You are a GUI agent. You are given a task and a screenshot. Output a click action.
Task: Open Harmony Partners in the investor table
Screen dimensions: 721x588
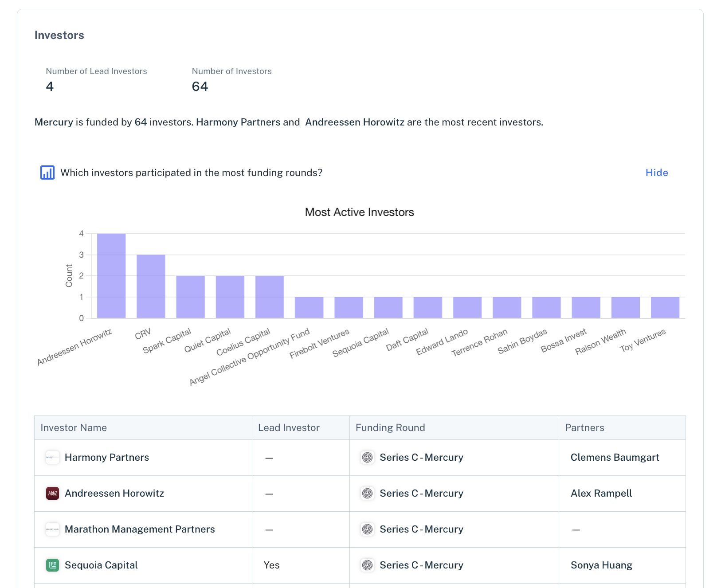click(x=107, y=457)
